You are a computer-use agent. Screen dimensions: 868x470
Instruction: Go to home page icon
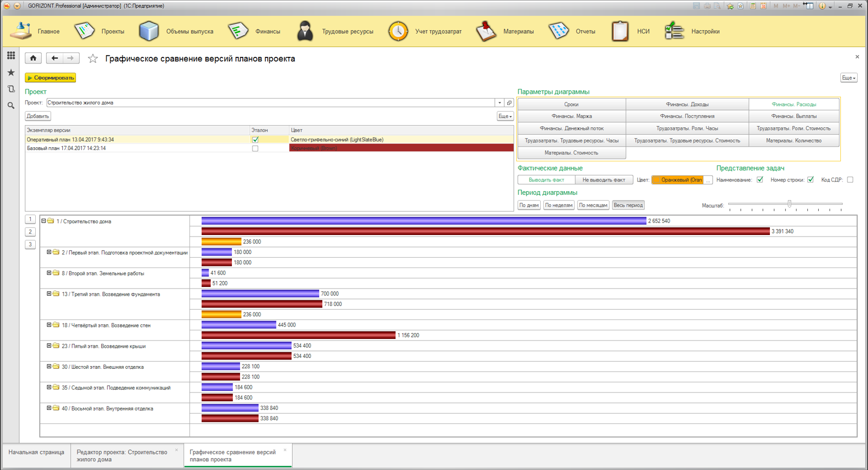[x=33, y=58]
